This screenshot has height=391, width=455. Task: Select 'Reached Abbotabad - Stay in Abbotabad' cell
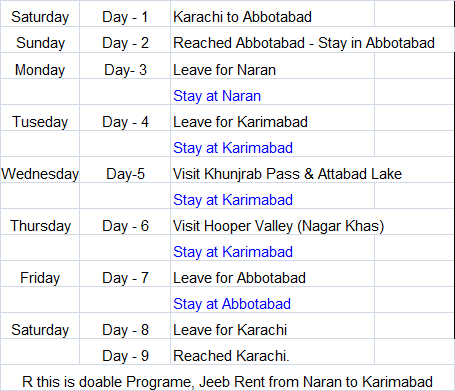304,43
